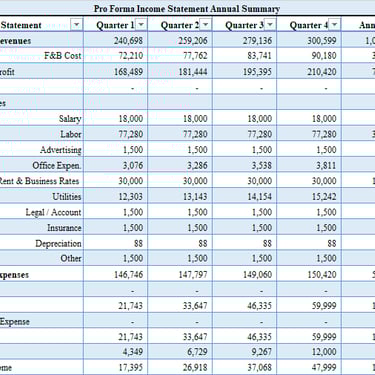
Task: Select the title Pro Forma Income Statement Annual Summary
Action: tap(187, 9)
